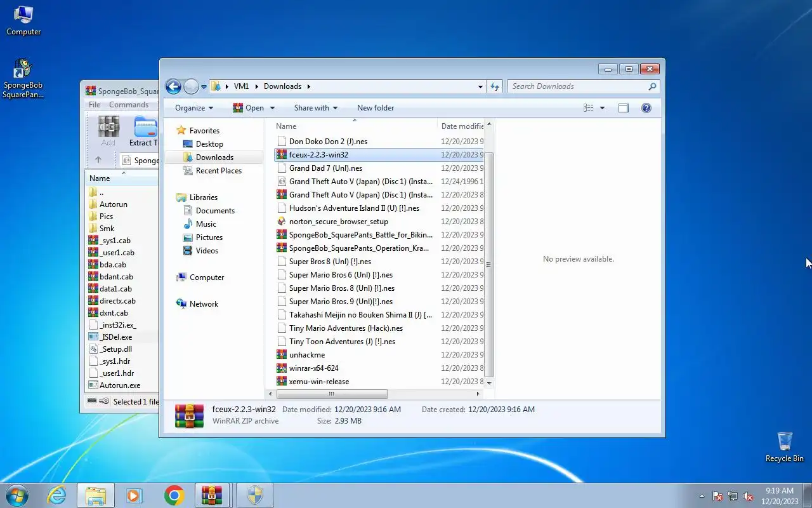Viewport: 812px width, 508px height.
Task: Open the Commands menu in the WinRAR window
Action: [129, 105]
